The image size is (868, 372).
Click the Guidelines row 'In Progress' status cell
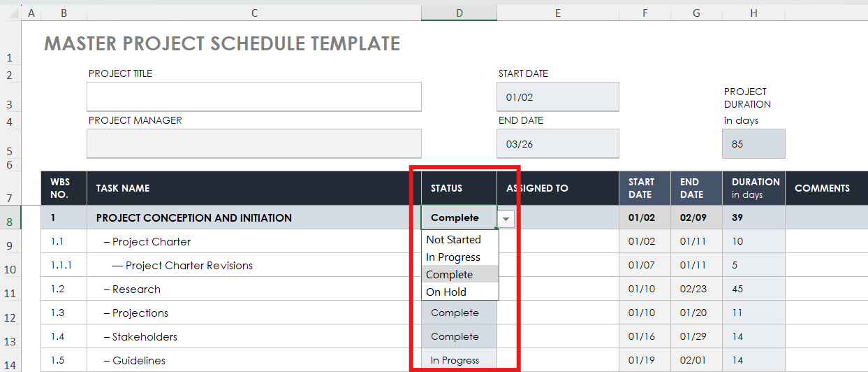(455, 361)
